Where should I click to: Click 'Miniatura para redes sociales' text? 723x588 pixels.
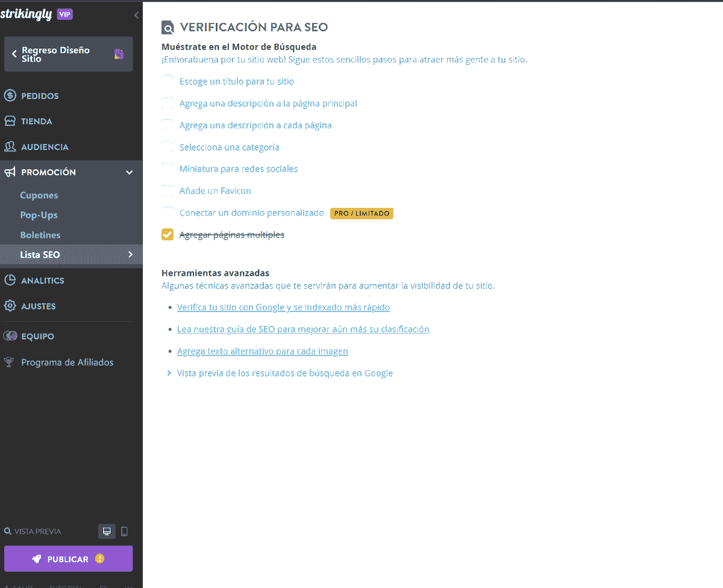click(x=239, y=169)
